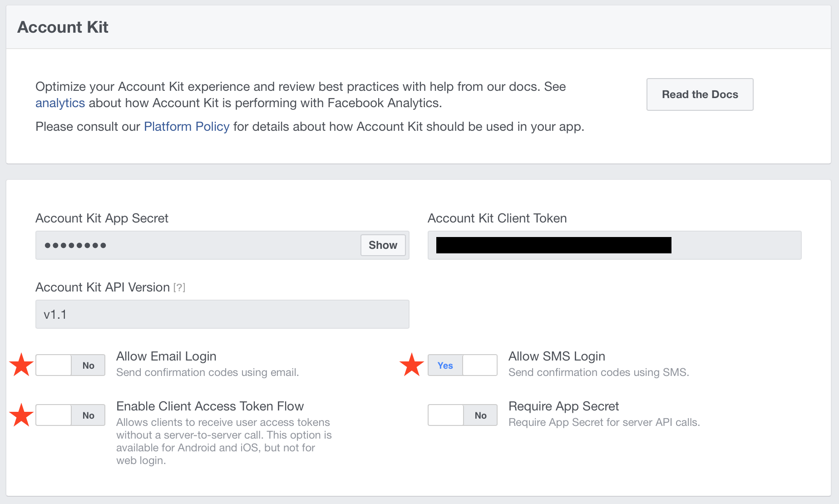The height and width of the screenshot is (504, 839).
Task: Show the Account Kit App Secret
Action: 383,245
